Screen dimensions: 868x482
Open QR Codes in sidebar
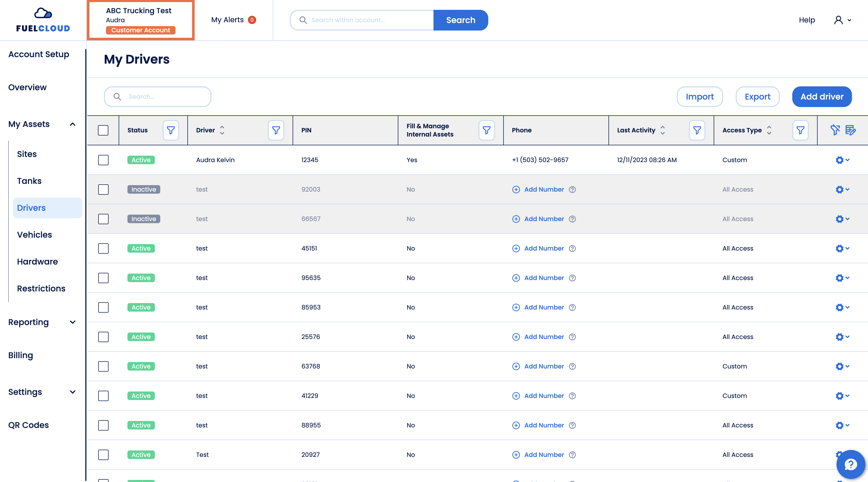[x=28, y=425]
